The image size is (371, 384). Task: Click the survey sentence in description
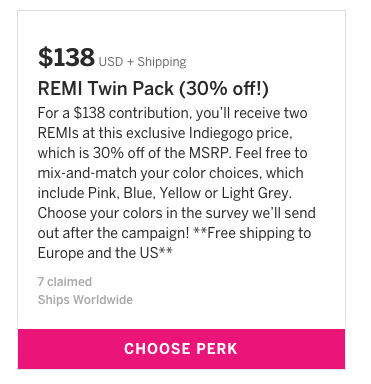tap(176, 223)
